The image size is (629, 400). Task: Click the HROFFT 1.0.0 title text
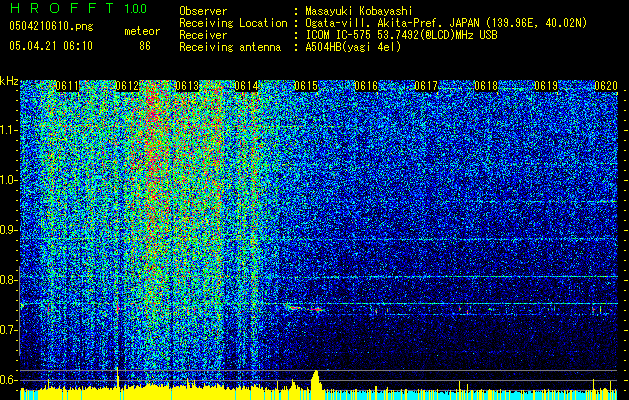tap(78, 8)
